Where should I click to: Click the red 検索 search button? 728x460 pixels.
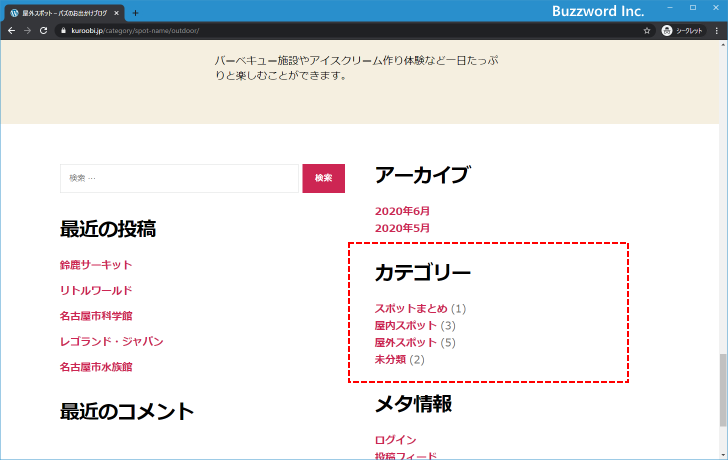(x=324, y=178)
